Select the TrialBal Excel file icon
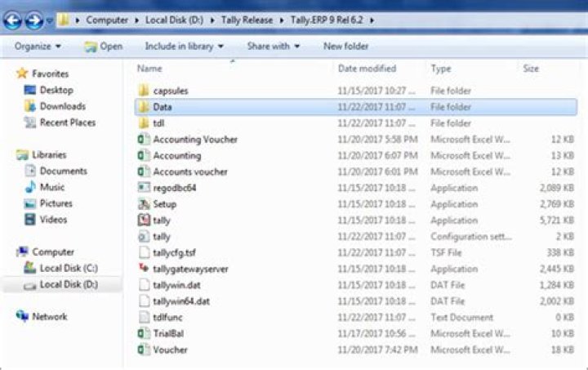 (x=144, y=333)
